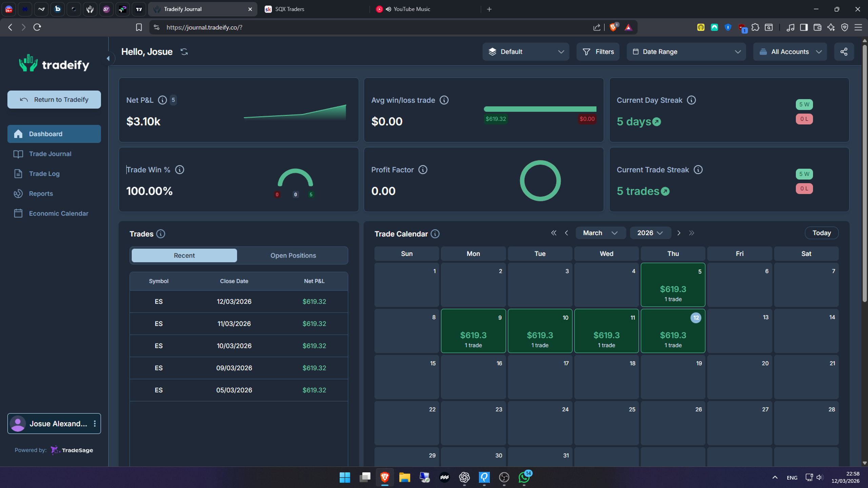Open File Explorer from the taskbar
The width and height of the screenshot is (868, 488).
click(405, 477)
